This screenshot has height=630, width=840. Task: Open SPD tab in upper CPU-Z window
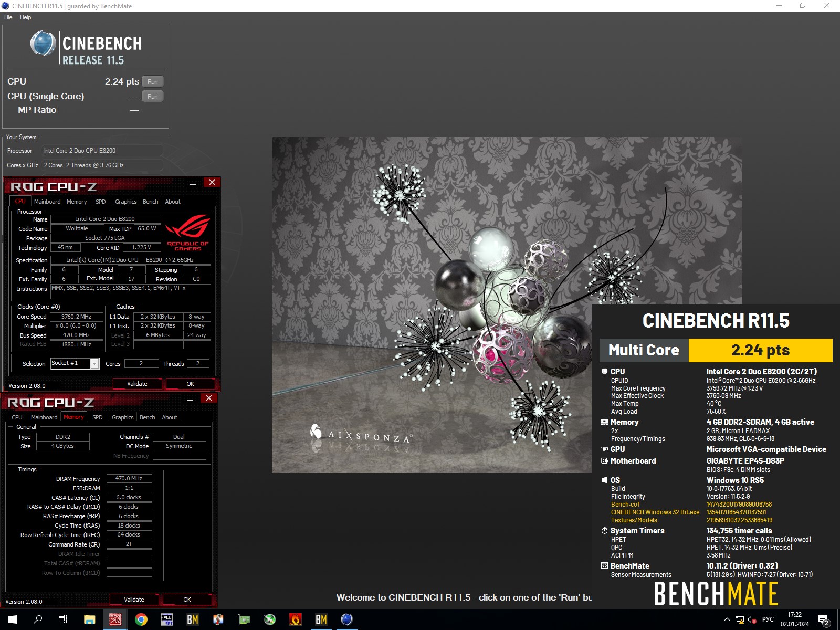[x=101, y=202]
